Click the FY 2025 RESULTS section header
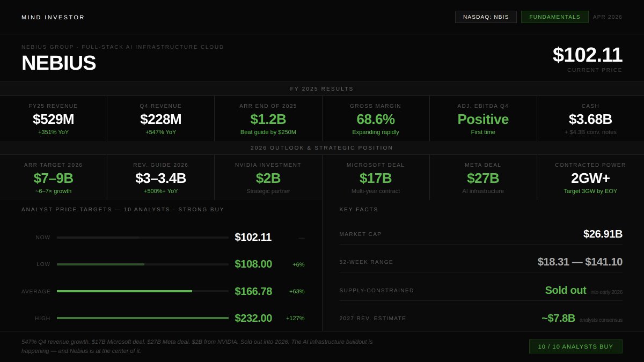Image resolution: width=644 pixels, height=362 pixels. 322,89
